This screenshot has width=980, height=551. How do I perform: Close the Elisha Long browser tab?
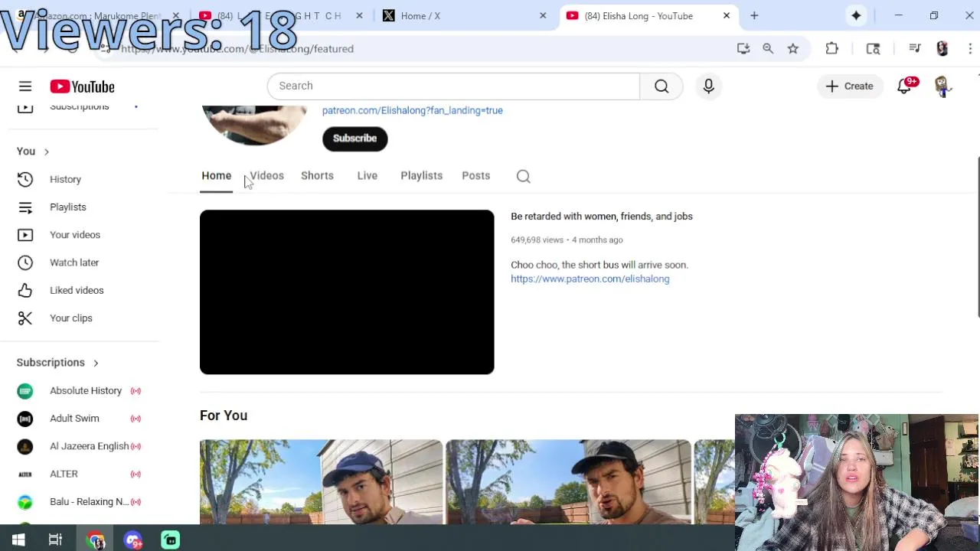coord(727,15)
